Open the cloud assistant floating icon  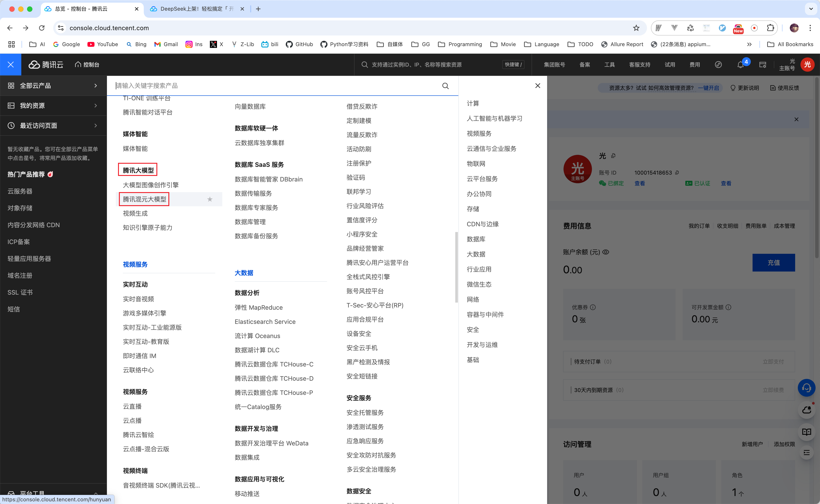806,410
